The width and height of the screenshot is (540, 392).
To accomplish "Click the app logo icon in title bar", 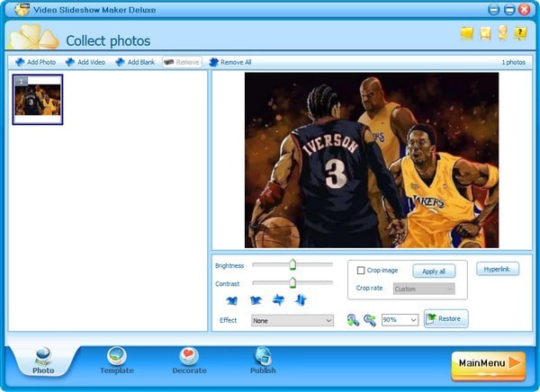I will point(22,9).
